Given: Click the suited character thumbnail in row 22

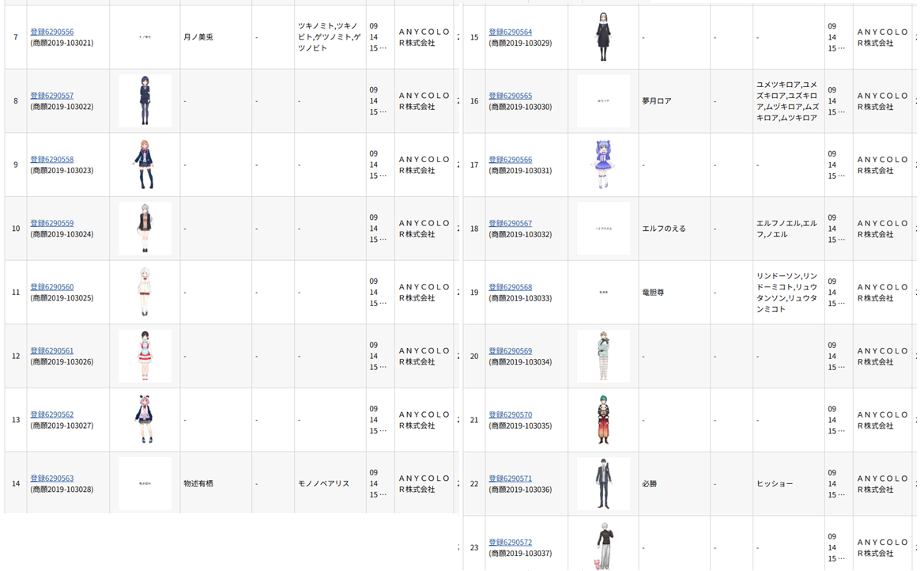Looking at the screenshot, I should (x=603, y=483).
